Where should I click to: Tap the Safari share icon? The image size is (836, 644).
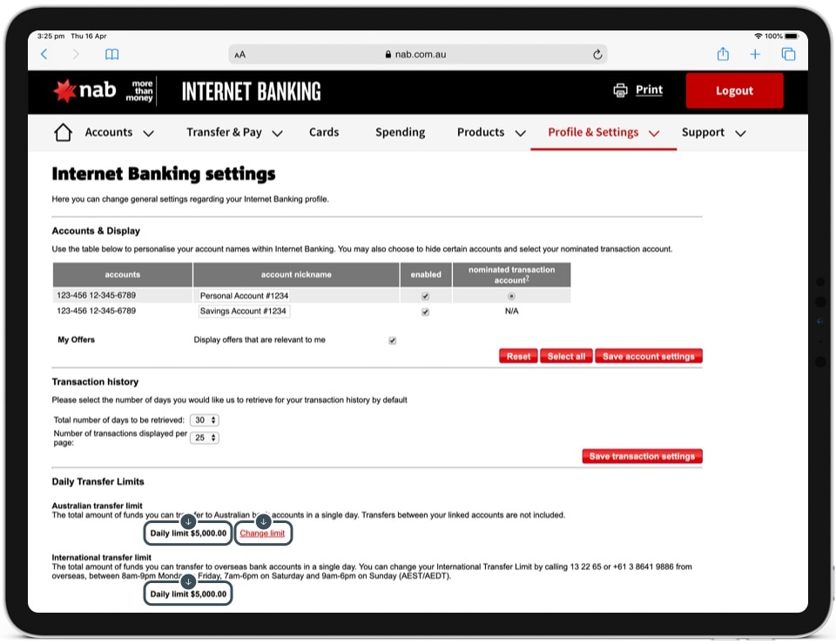723,54
